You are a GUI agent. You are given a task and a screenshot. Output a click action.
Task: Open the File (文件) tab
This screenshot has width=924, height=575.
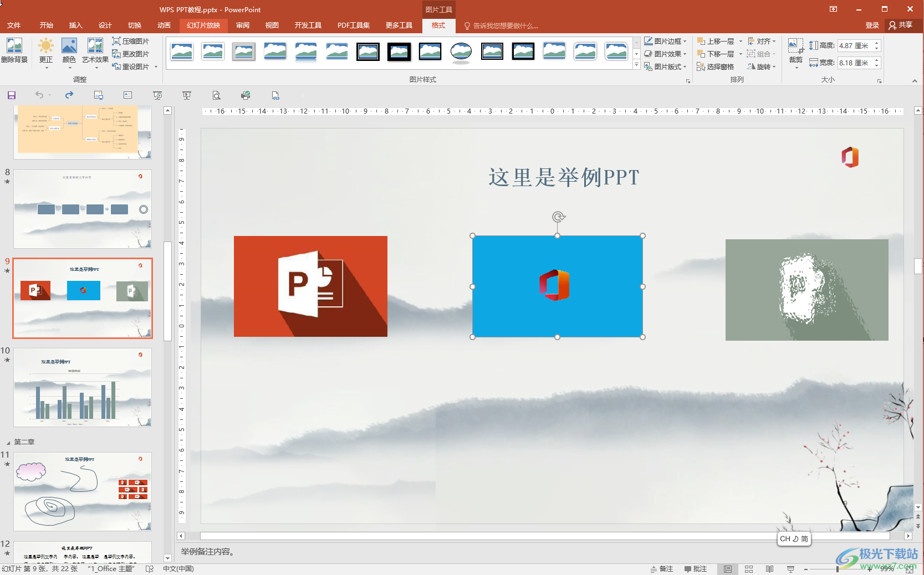14,25
